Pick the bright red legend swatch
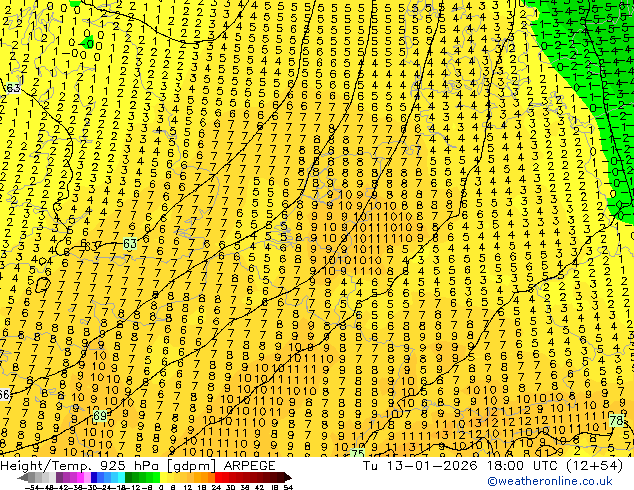This screenshot has width=634, height=490. point(218,477)
